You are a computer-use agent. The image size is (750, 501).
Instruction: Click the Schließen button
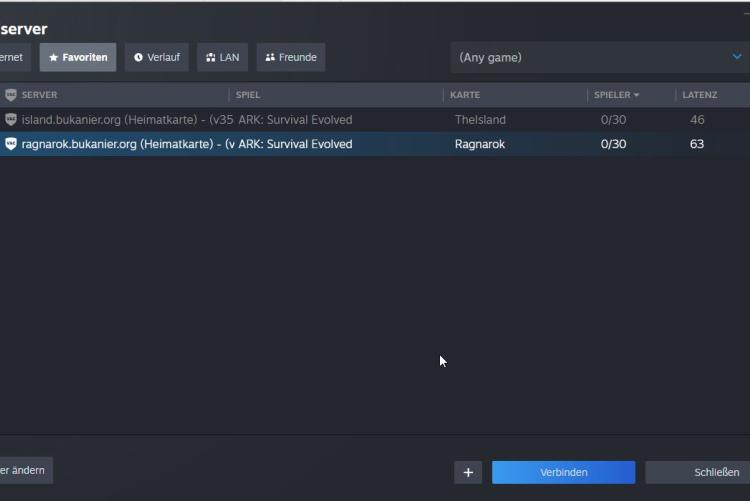[698, 472]
